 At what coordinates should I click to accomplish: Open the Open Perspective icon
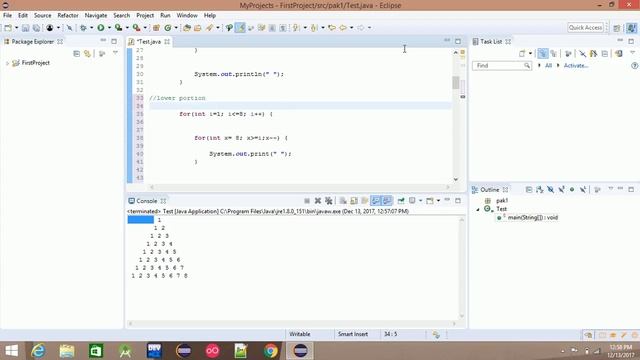click(617, 28)
